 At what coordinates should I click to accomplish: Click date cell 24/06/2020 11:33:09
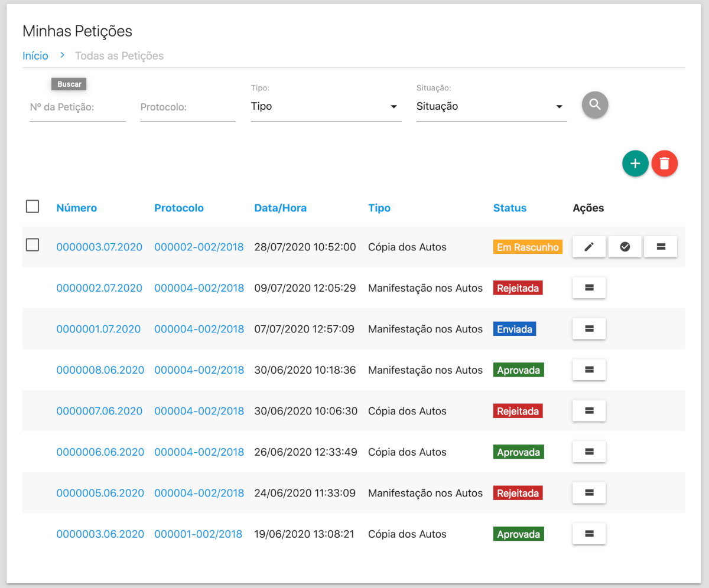(305, 493)
